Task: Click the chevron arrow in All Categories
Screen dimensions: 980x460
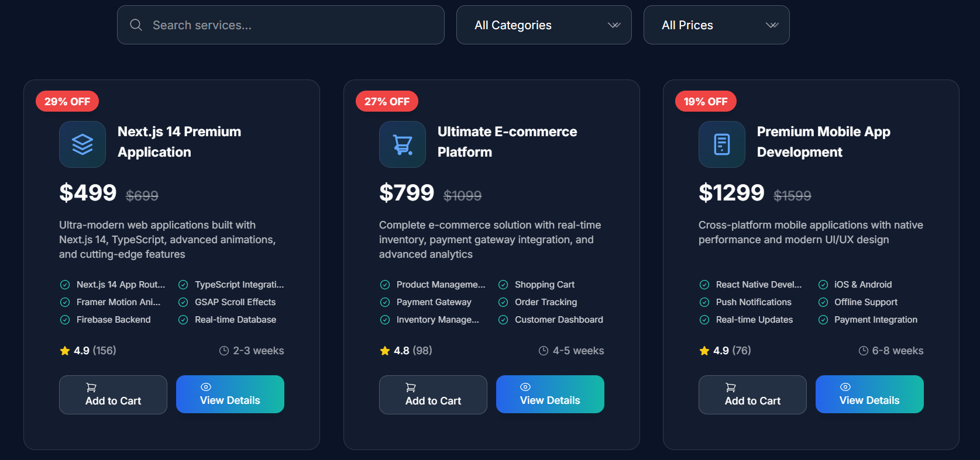Action: click(614, 25)
